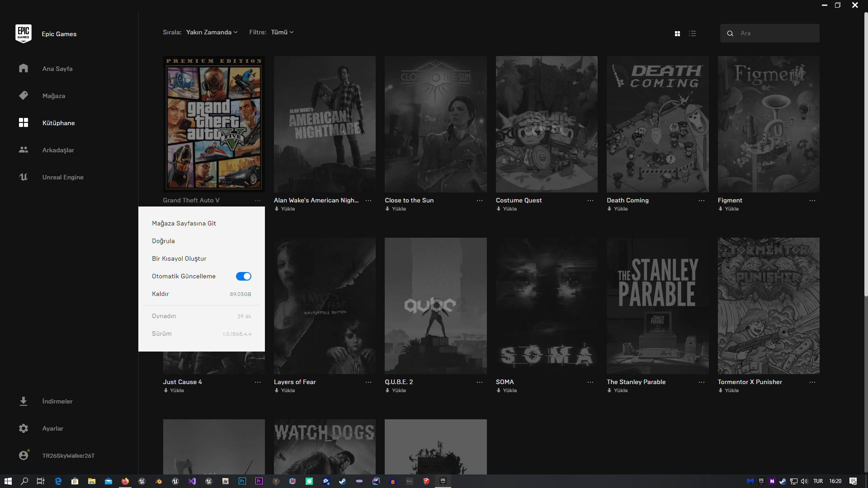Open Windows taskbar search icon
This screenshot has width=868, height=488.
click(x=24, y=481)
